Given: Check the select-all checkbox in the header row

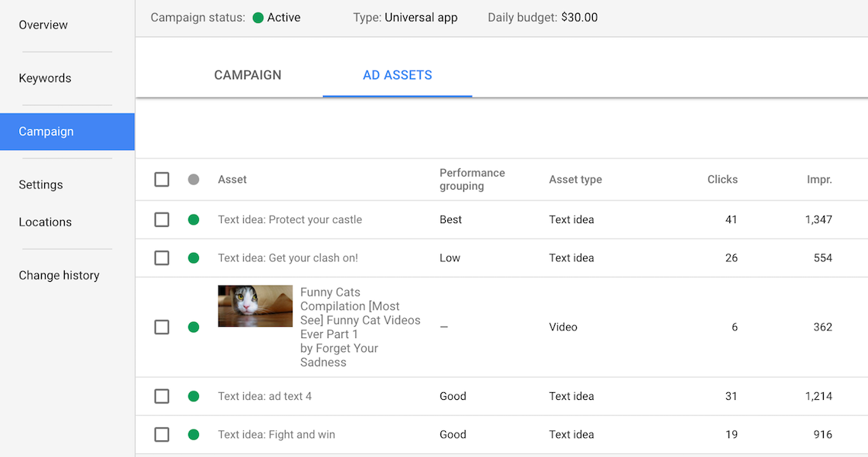Looking at the screenshot, I should (x=162, y=179).
